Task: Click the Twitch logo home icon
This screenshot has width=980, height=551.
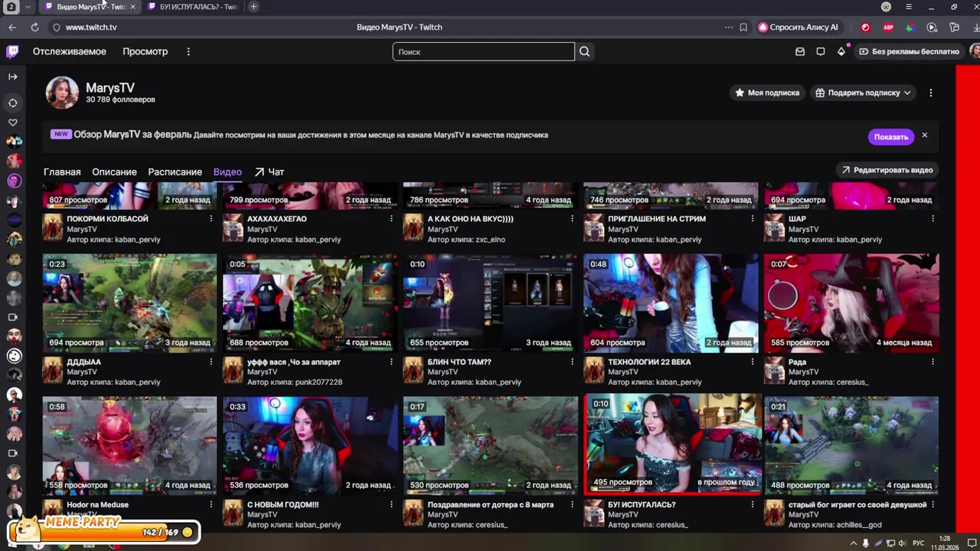Action: [12, 51]
